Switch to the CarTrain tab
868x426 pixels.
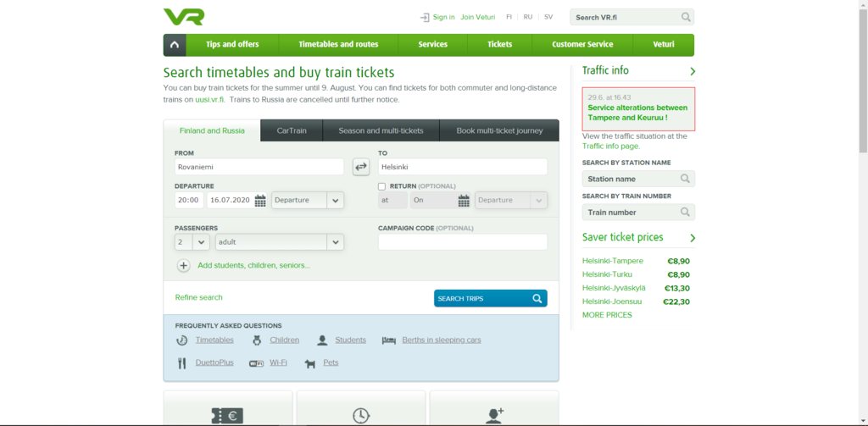pos(292,131)
